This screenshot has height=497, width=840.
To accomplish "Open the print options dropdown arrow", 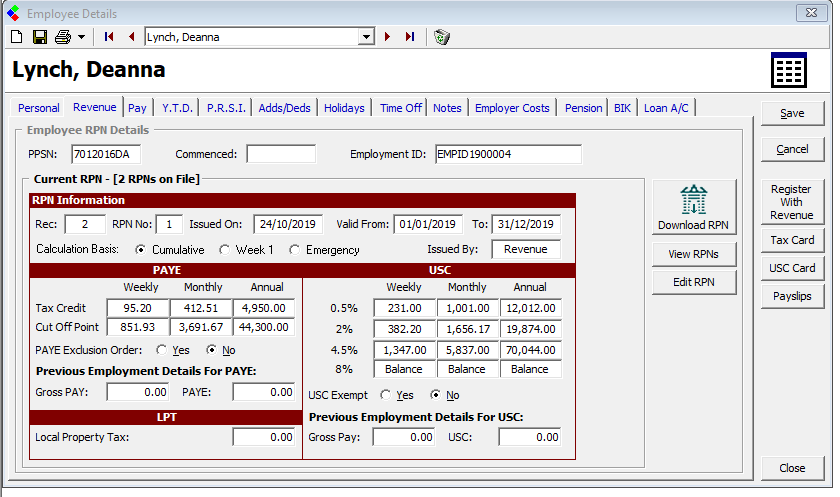I will tap(81, 37).
